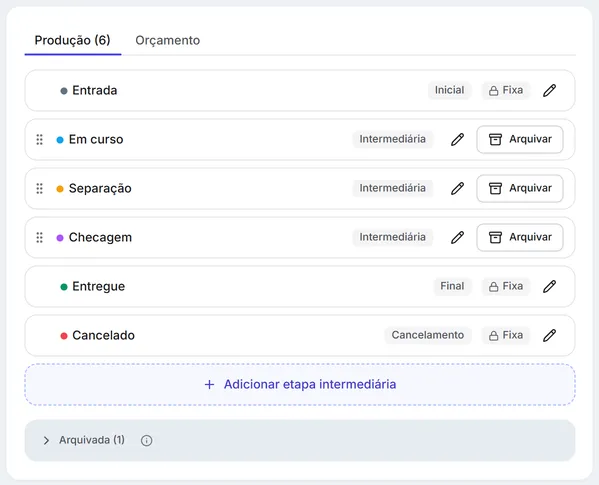The width and height of the screenshot is (599, 485).
Task: Click the Final tag on Entregue row
Action: click(x=452, y=286)
